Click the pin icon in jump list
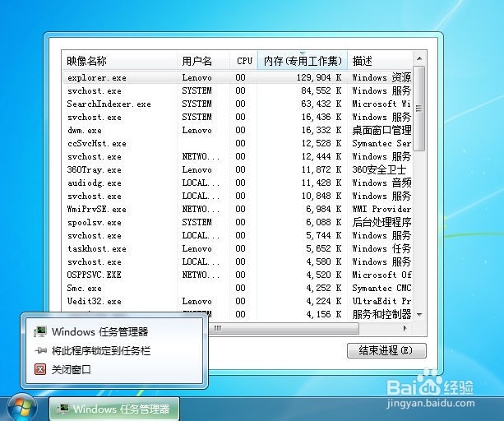504x421 pixels. (40, 350)
